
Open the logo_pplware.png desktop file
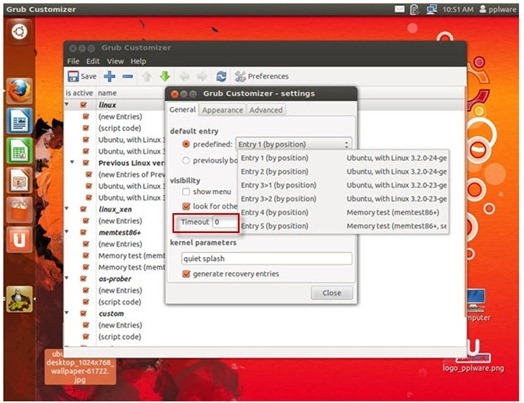click(x=473, y=356)
